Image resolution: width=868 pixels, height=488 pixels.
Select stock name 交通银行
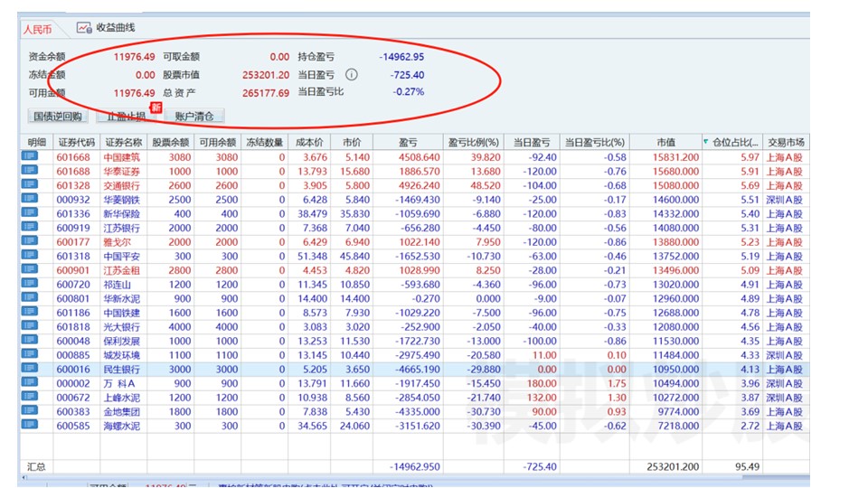pyautogui.click(x=122, y=185)
